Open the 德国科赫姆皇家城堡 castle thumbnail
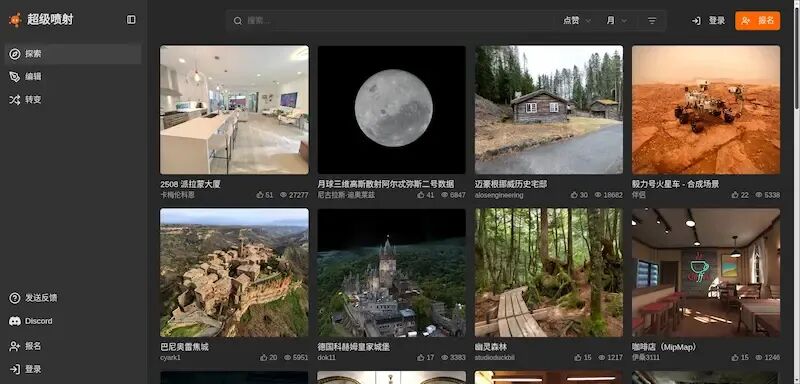800x384 pixels. (392, 273)
